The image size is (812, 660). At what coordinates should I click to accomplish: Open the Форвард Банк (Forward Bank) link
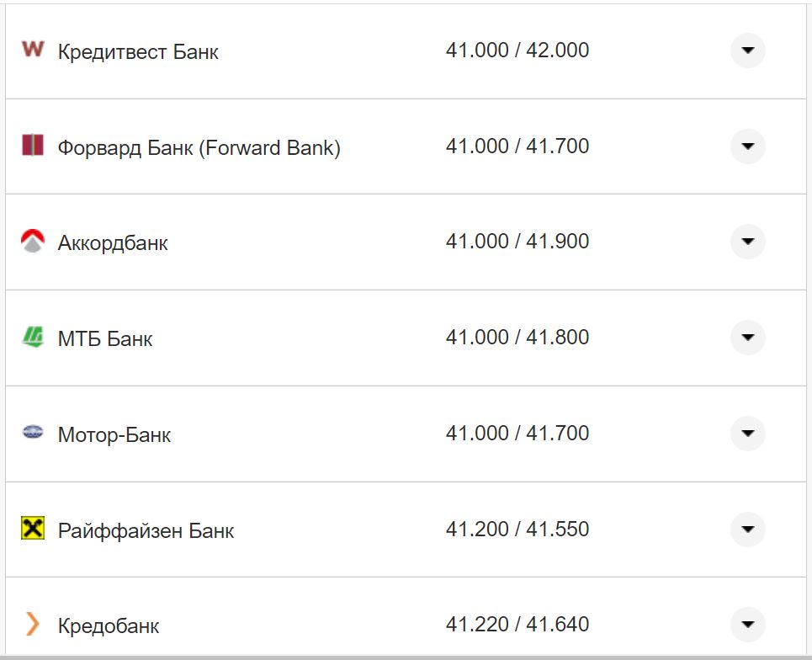(199, 148)
